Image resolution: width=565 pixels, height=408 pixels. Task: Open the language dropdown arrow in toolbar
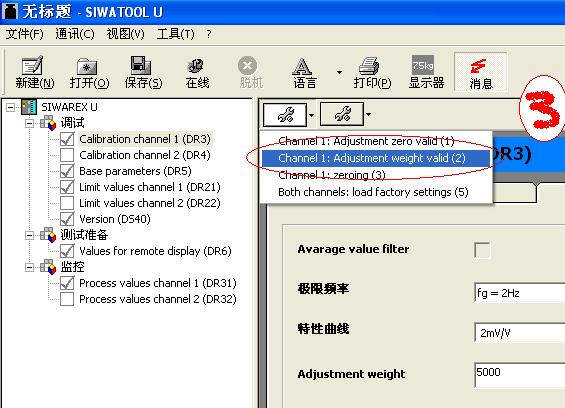(339, 72)
